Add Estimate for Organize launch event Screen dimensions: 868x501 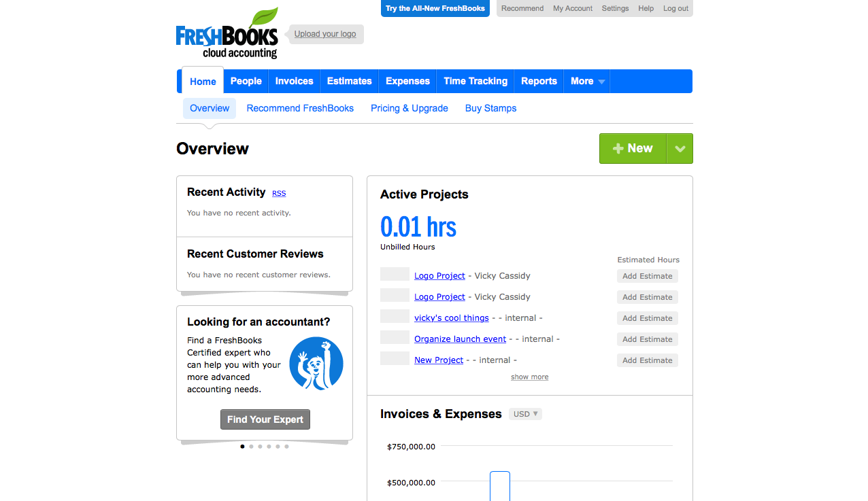[648, 339]
